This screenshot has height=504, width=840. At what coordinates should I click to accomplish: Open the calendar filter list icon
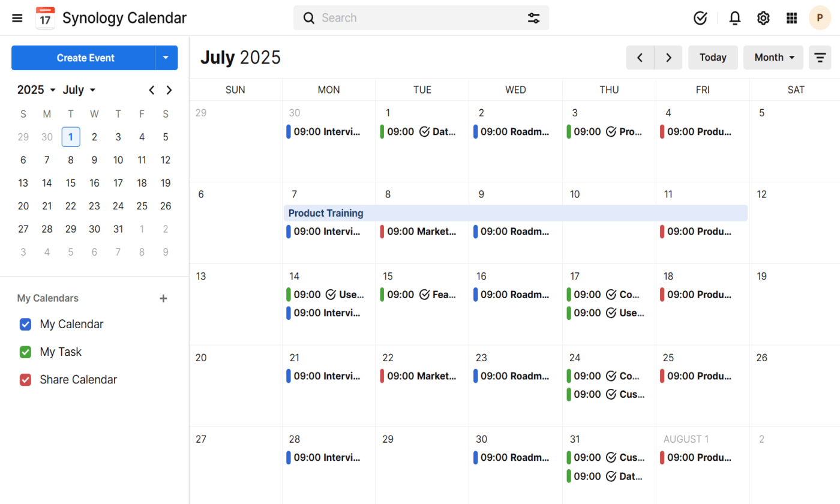[820, 58]
